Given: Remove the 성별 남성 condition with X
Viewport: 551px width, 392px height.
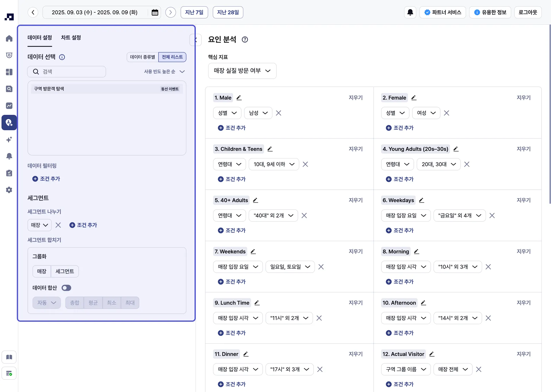Looking at the screenshot, I should pyautogui.click(x=278, y=113).
